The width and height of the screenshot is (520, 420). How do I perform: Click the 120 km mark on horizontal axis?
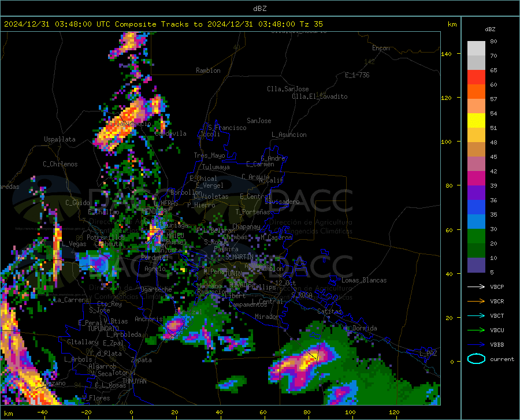pos(394,412)
